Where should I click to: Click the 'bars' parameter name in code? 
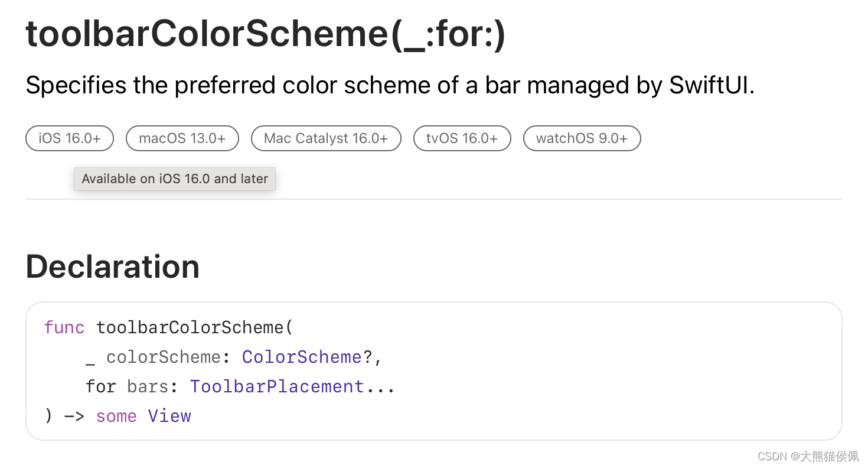148,386
